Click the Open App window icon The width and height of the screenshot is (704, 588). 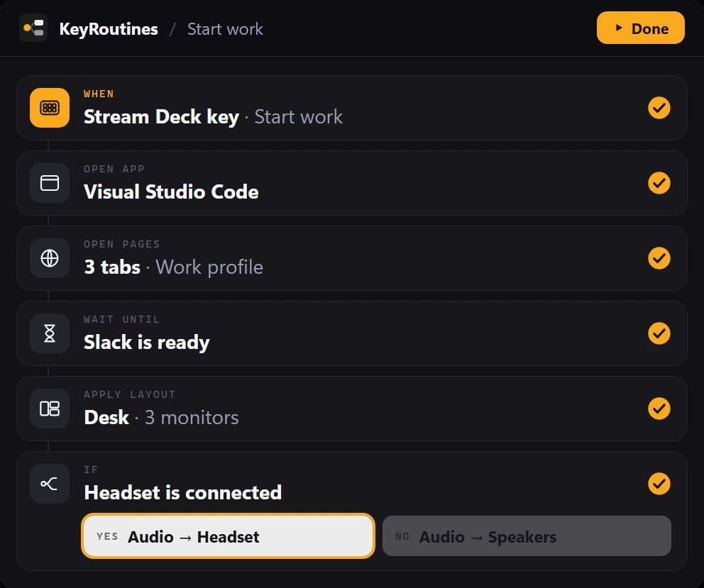50,183
